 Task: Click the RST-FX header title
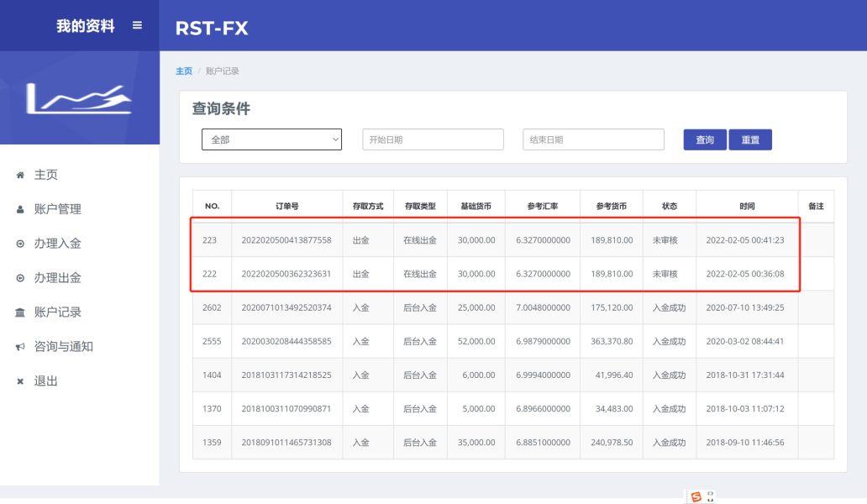coord(212,29)
